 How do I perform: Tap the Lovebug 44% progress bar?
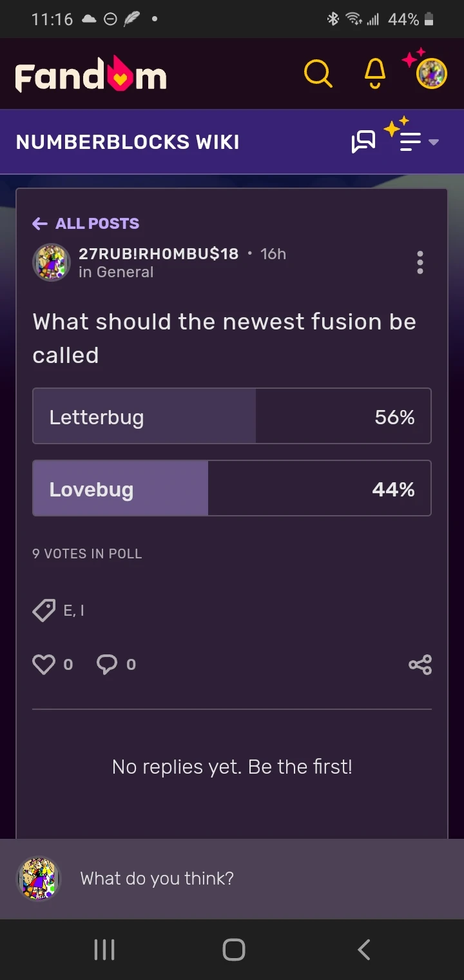pos(232,488)
